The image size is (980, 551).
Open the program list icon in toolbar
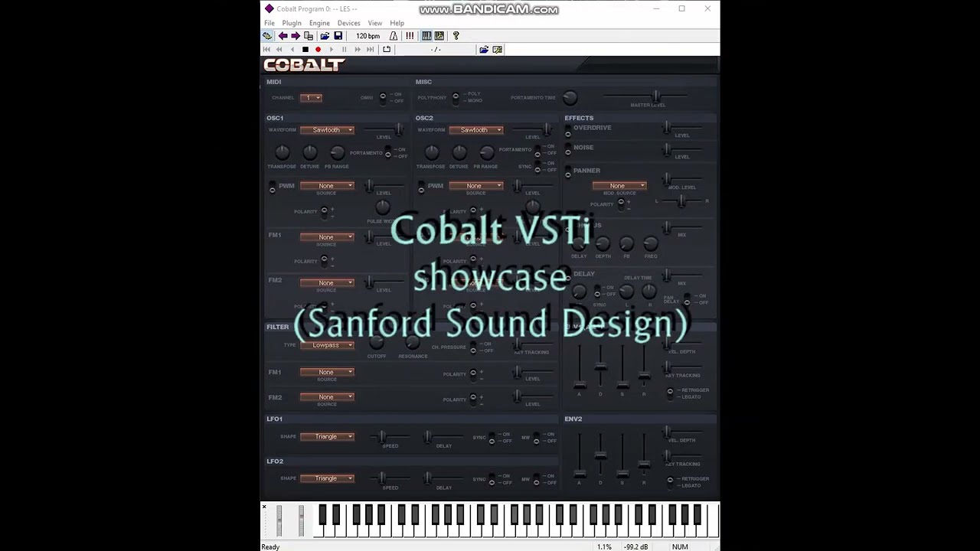pos(309,36)
